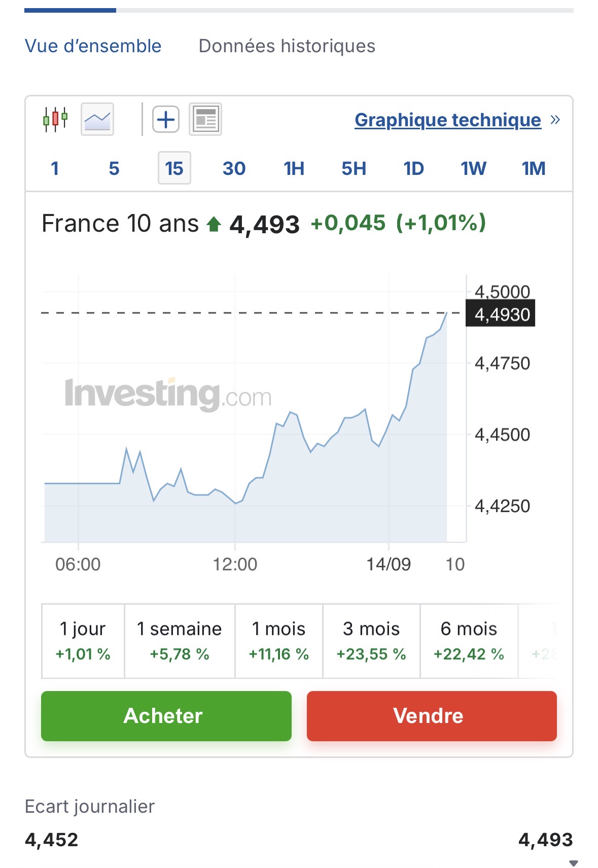
Task: Click the green up arrow beside France 10 ans
Action: 214,224
